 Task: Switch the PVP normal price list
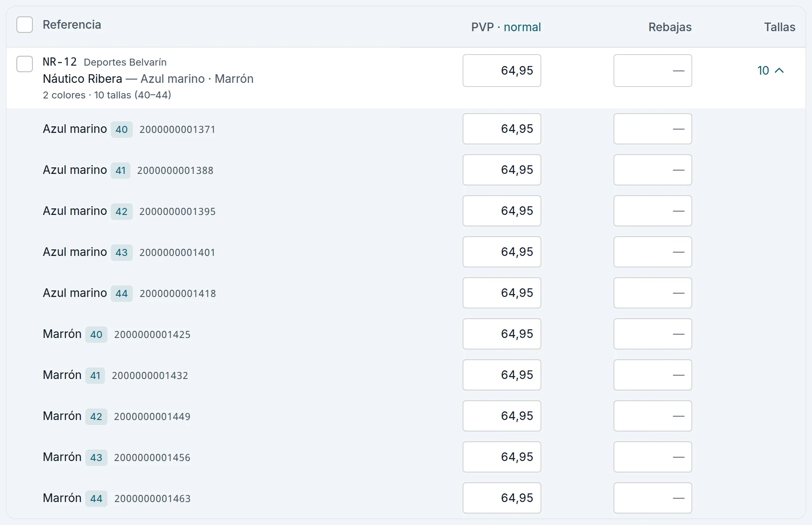click(x=522, y=27)
